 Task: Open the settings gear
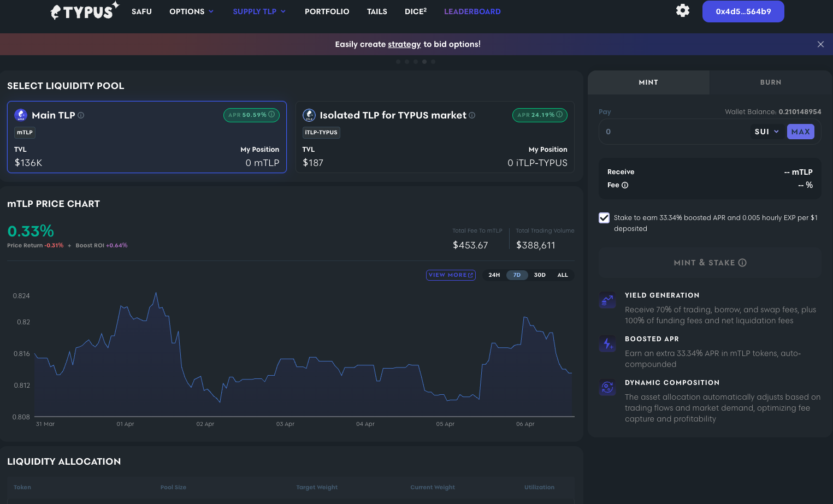click(683, 10)
